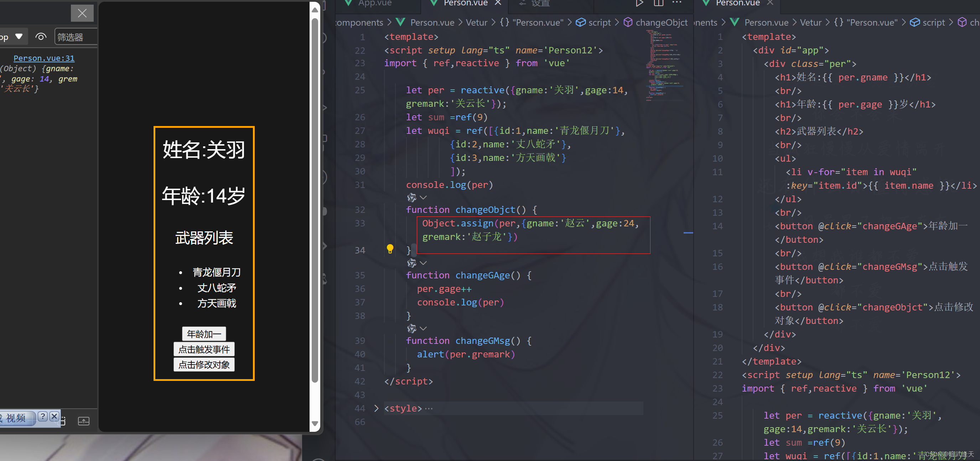Close the Person.vue tab in right editor group

(x=770, y=2)
